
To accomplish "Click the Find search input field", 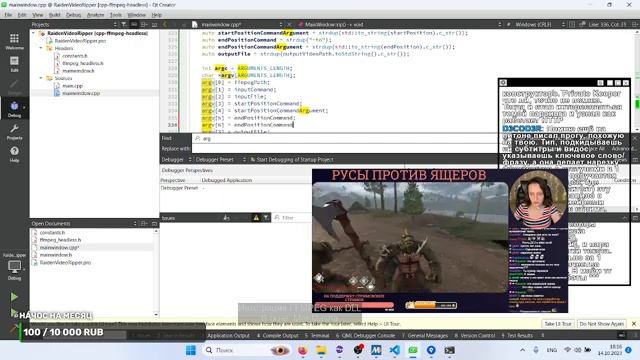I will click(345, 138).
